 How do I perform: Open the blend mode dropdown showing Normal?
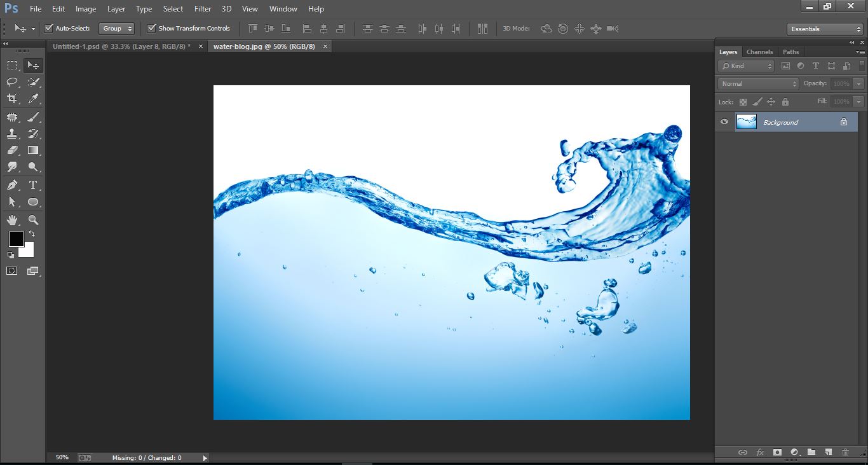click(757, 83)
